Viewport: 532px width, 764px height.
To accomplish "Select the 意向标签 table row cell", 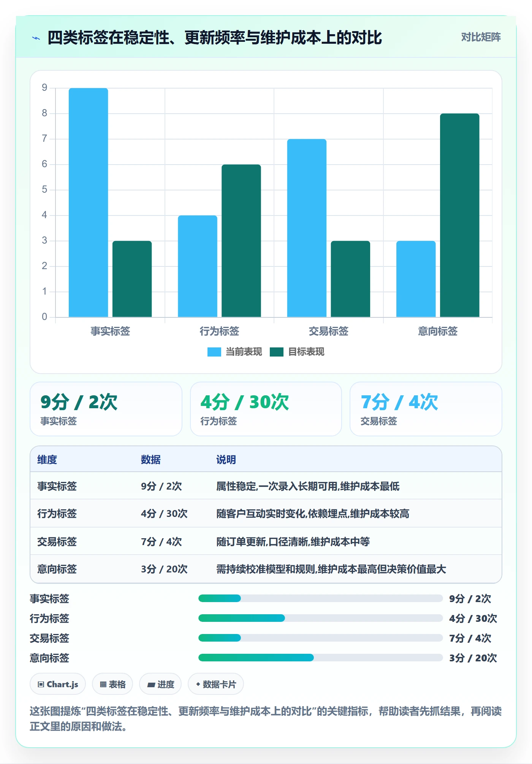I will [x=57, y=569].
